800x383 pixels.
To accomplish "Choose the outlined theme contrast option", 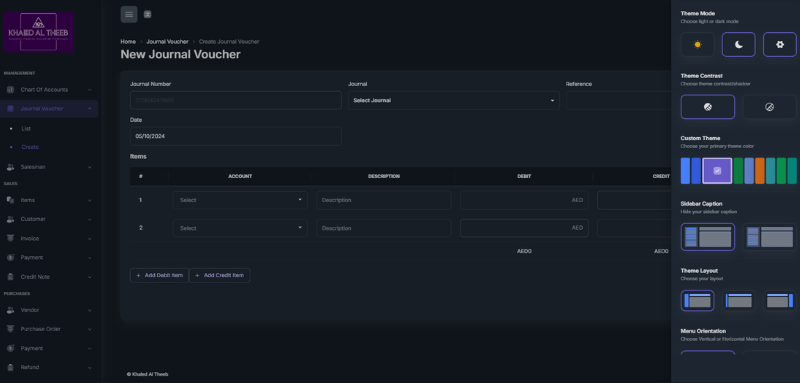I will coord(769,107).
